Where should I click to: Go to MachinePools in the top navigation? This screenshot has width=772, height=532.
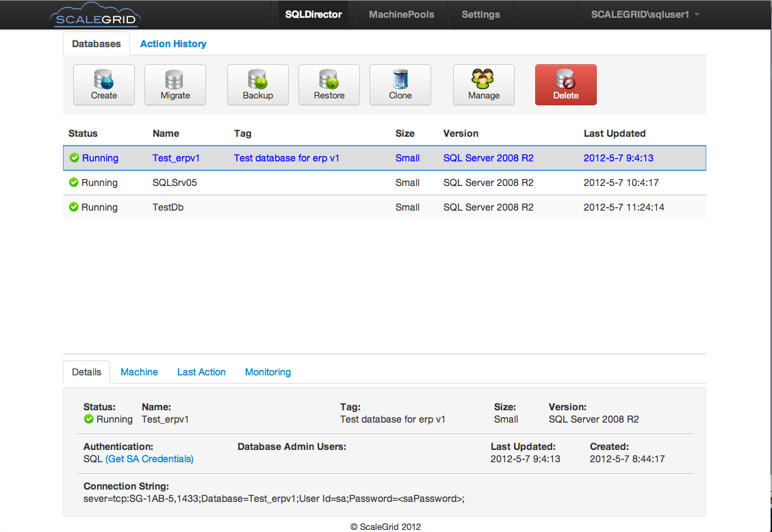401,14
